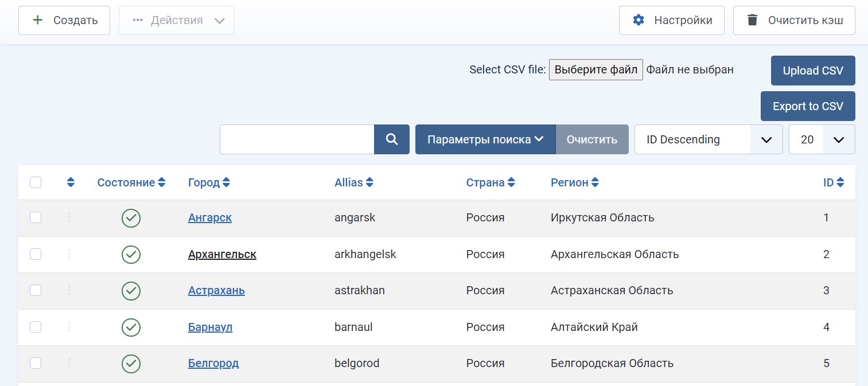The height and width of the screenshot is (386, 868).
Task: Click Выберите файл to choose a CSV file
Action: pyautogui.click(x=595, y=70)
